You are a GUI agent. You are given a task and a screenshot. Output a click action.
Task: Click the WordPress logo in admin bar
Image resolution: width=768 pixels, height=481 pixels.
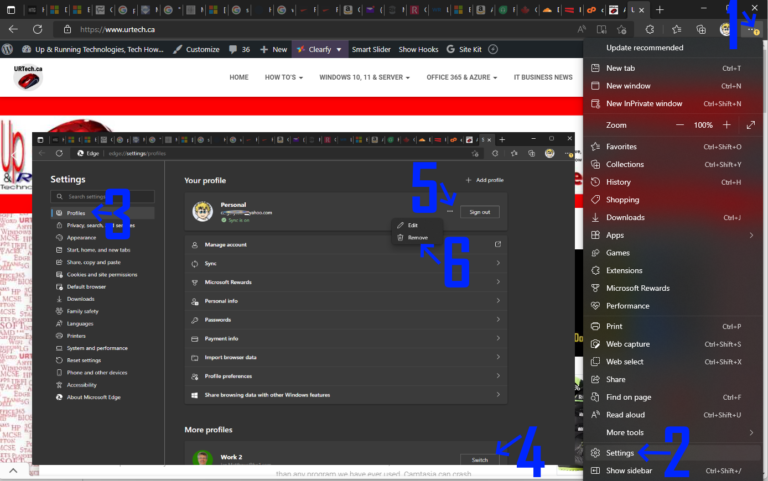click(x=9, y=49)
